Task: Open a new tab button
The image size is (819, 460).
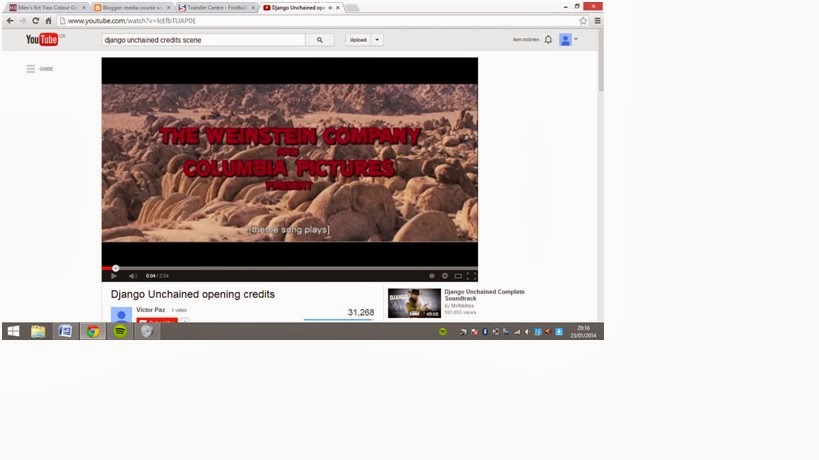Action: 353,8
